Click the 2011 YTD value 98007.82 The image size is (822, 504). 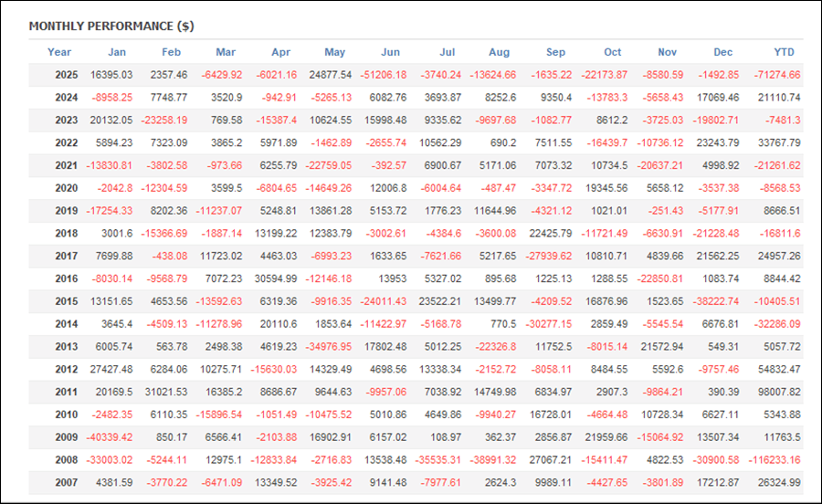(x=776, y=392)
